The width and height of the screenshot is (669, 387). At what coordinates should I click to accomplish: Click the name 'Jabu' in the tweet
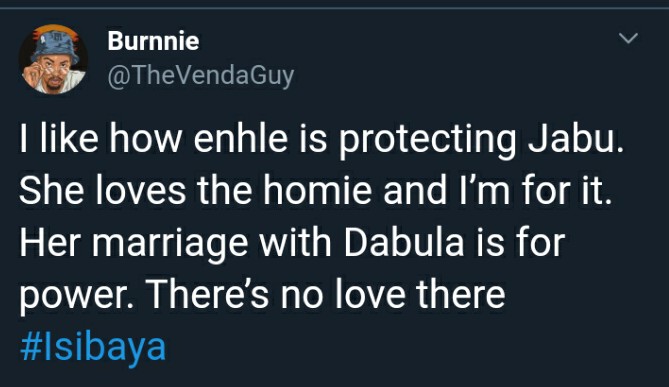point(576,139)
